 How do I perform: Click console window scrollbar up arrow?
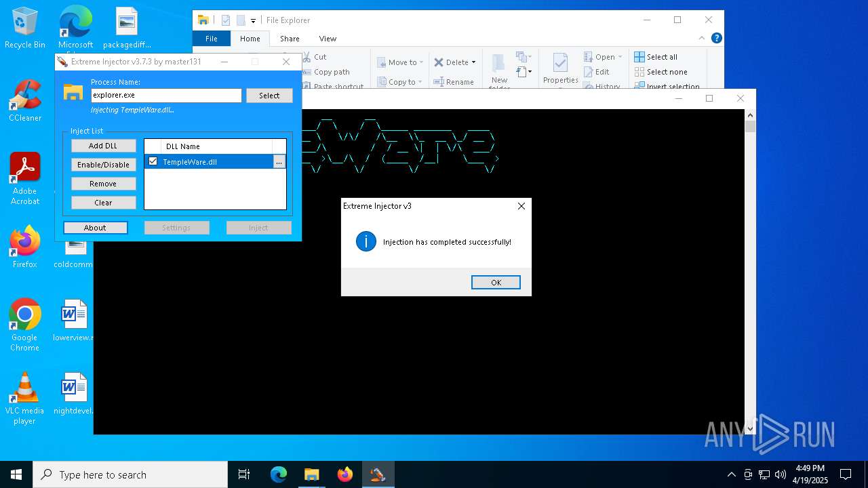(750, 115)
